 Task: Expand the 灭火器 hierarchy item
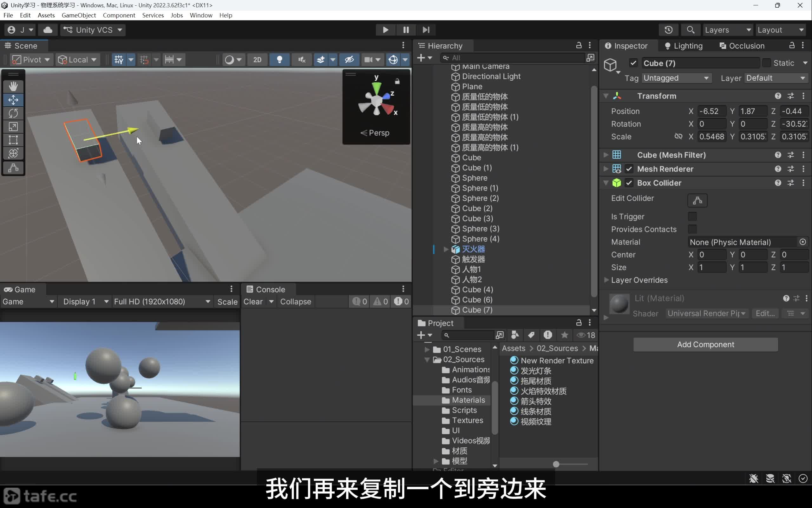click(x=446, y=249)
